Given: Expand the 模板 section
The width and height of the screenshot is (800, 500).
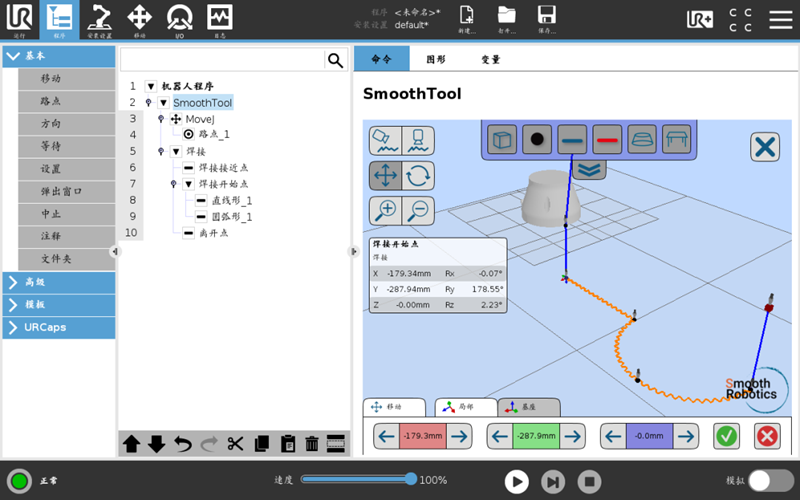Looking at the screenshot, I should click(x=59, y=305).
